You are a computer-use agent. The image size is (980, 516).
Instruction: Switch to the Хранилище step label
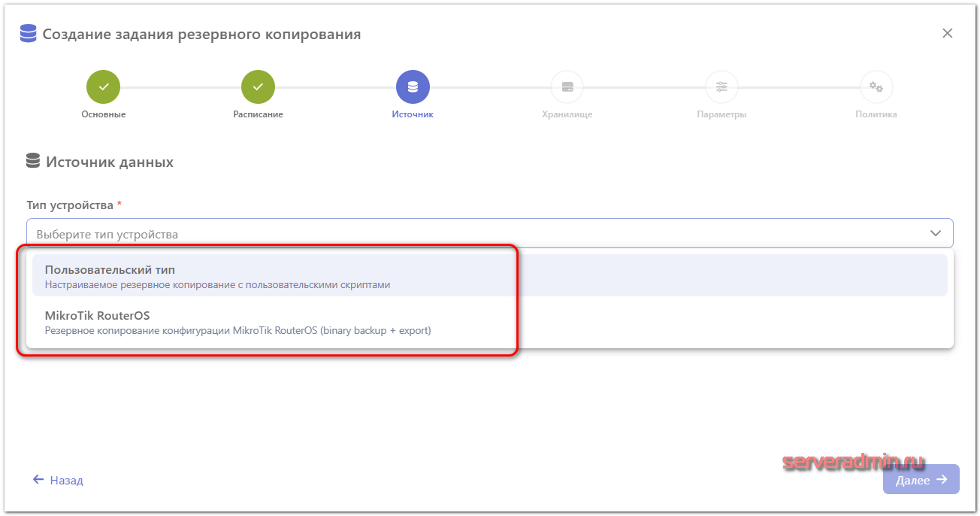567,115
